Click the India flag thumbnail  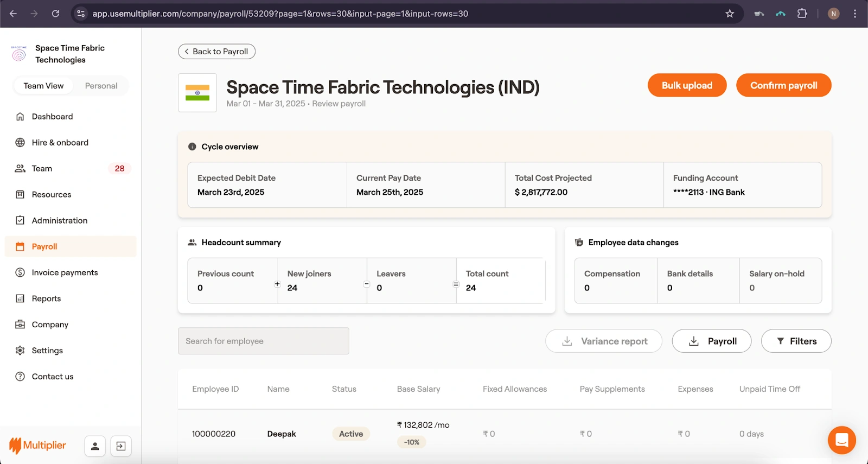[197, 93]
